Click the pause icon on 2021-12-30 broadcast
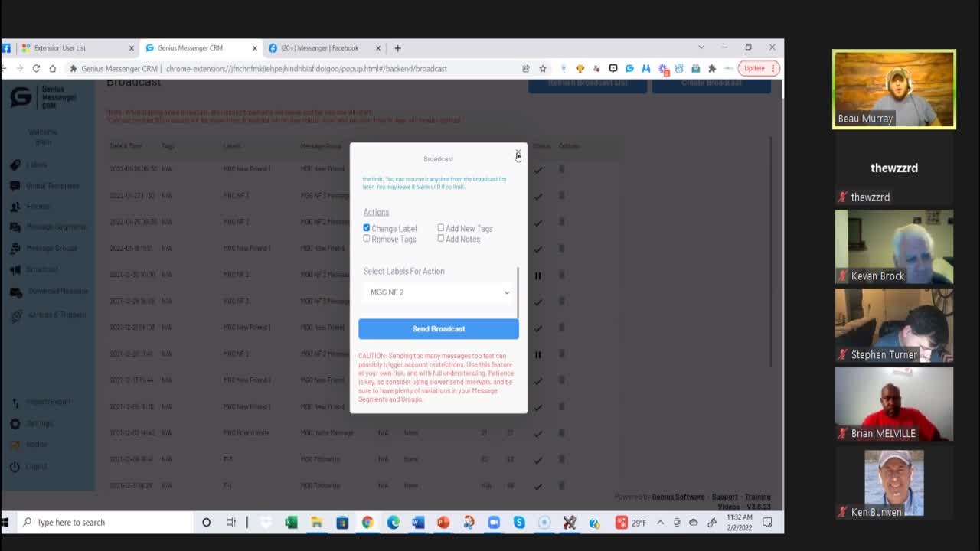Screen dimensions: 980x551 tap(538, 275)
